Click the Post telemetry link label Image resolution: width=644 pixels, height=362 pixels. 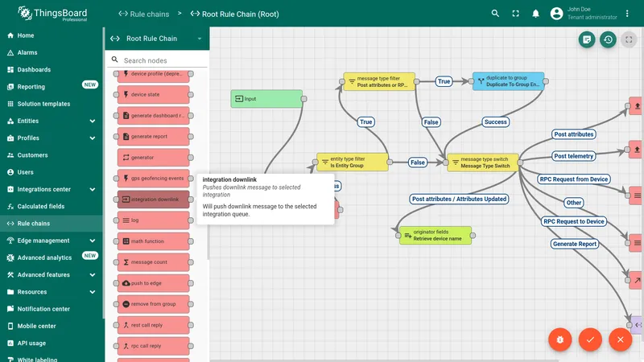pyautogui.click(x=573, y=156)
